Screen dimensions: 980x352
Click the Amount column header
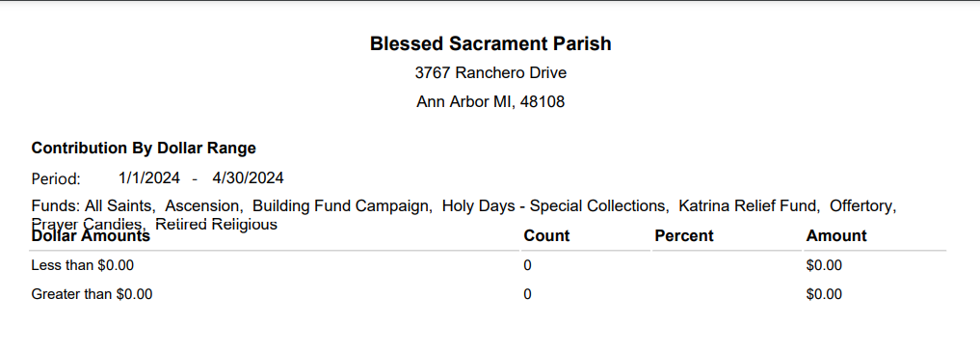pos(836,235)
